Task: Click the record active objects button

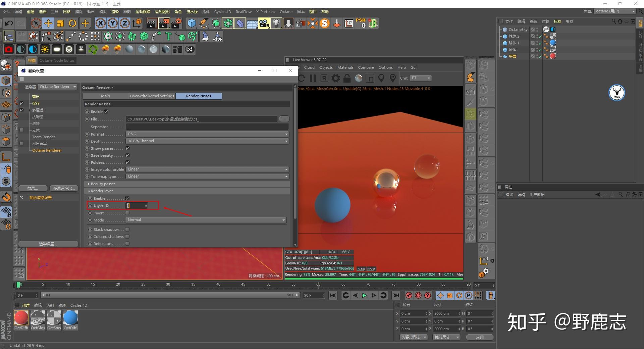Action: tap(409, 295)
